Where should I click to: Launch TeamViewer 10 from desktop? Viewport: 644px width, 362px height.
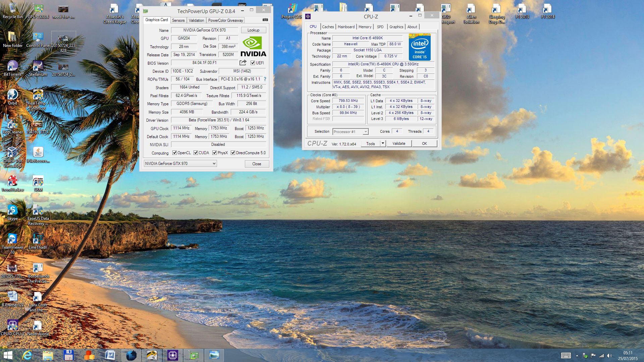point(12,244)
